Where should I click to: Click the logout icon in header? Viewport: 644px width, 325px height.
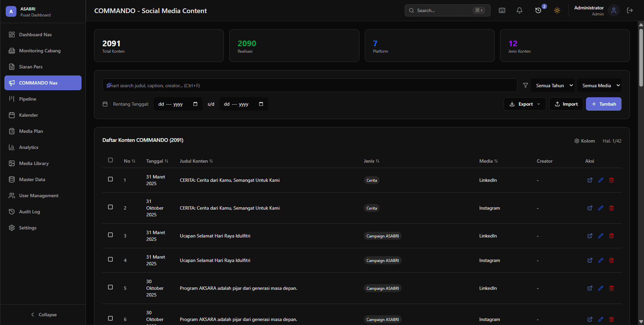pyautogui.click(x=630, y=10)
